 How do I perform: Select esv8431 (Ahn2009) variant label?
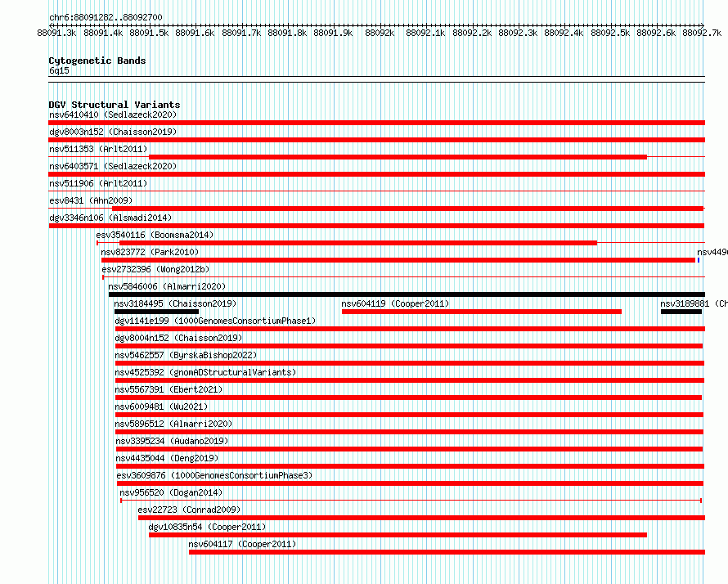[x=91, y=200]
